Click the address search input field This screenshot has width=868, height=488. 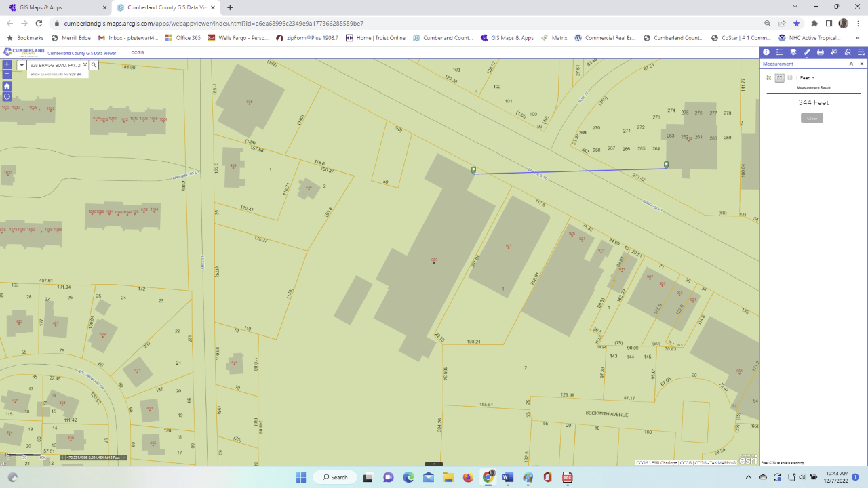tap(54, 65)
